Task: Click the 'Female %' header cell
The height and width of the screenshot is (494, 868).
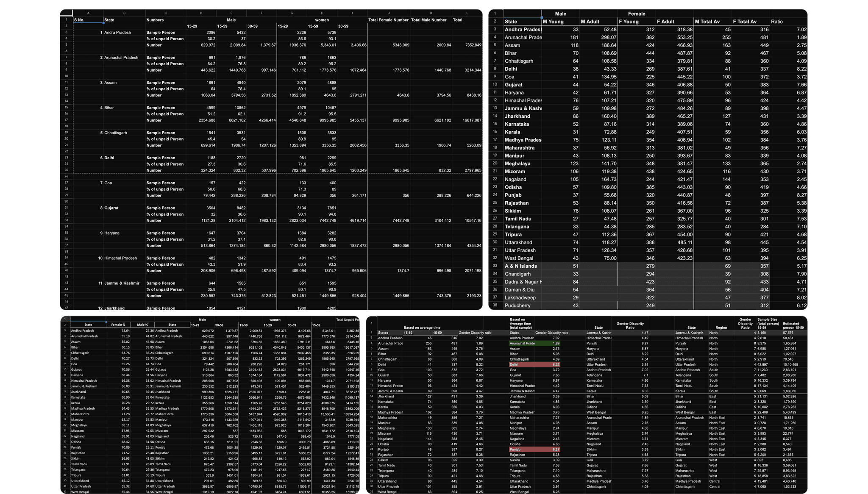Action: coord(118,325)
